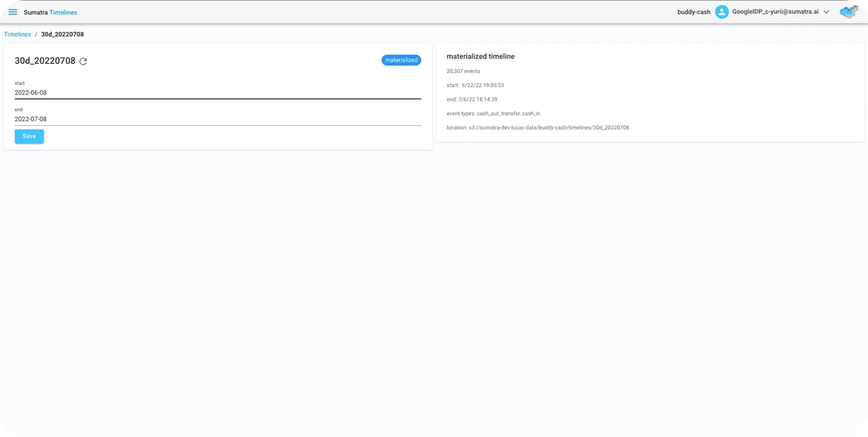The height and width of the screenshot is (437, 868).
Task: Click the GoogleIDP user email label
Action: [775, 12]
